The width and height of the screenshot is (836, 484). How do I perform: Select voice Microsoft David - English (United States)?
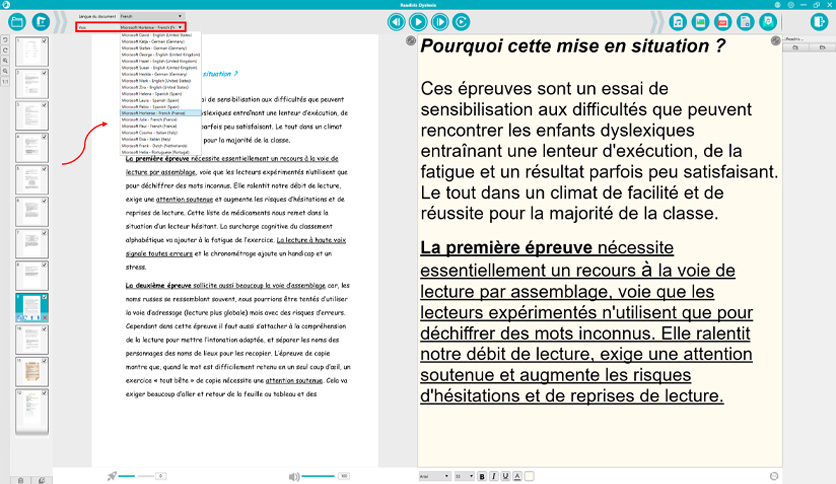160,35
